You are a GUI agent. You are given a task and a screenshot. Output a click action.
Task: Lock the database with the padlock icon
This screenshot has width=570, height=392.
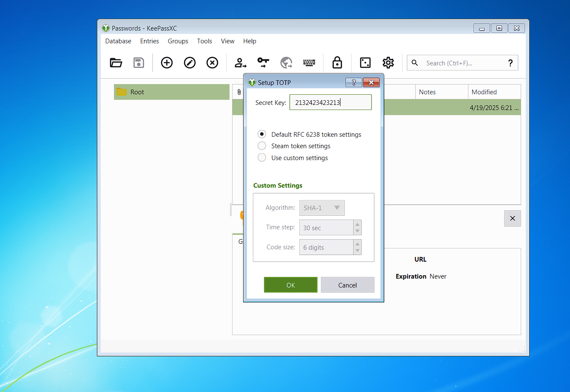coord(337,62)
